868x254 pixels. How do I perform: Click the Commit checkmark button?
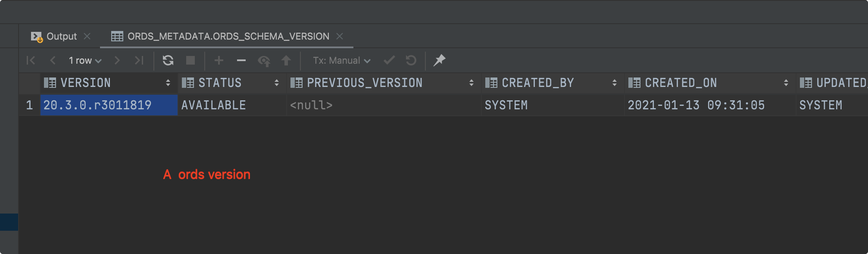pos(389,61)
